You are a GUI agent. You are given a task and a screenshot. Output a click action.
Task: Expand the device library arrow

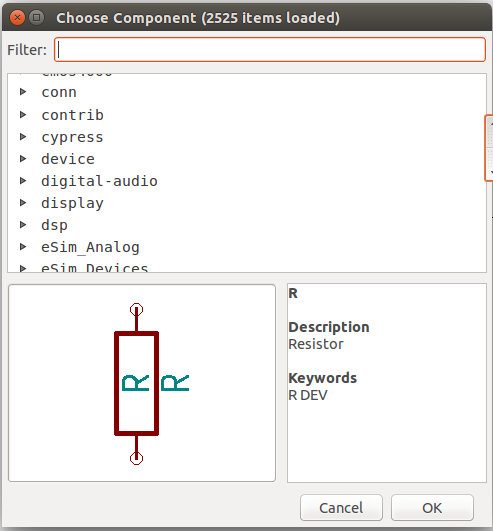tap(23, 159)
